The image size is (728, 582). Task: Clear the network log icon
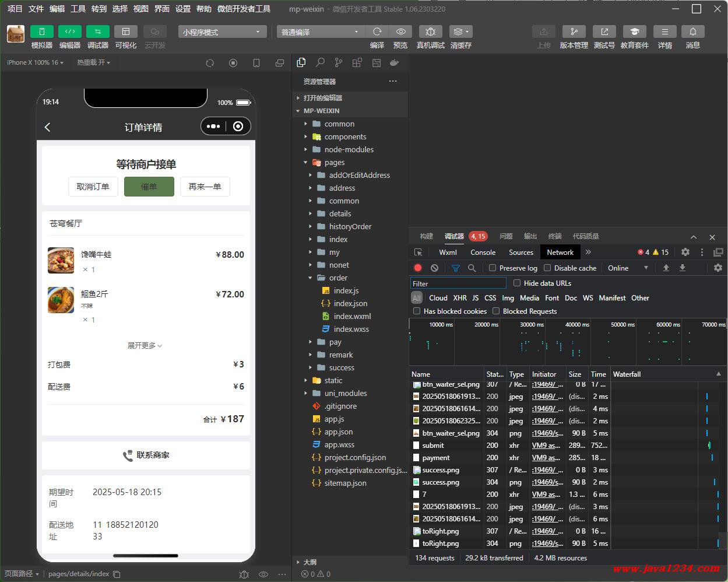[434, 268]
